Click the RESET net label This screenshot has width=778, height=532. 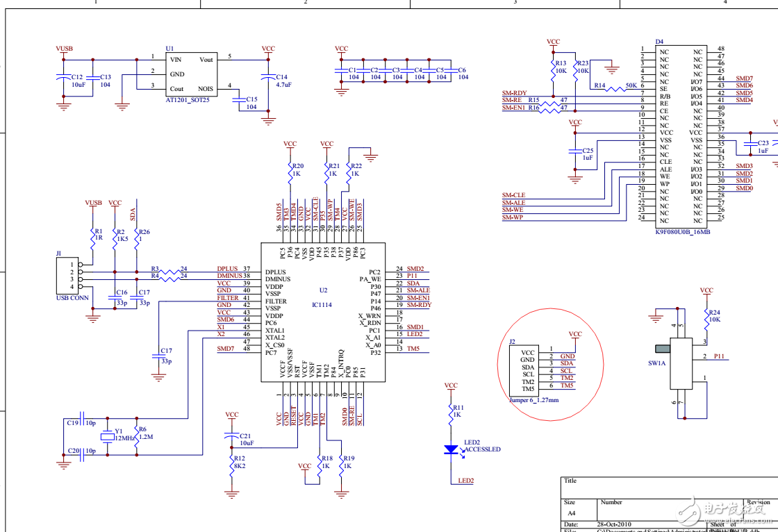click(293, 416)
